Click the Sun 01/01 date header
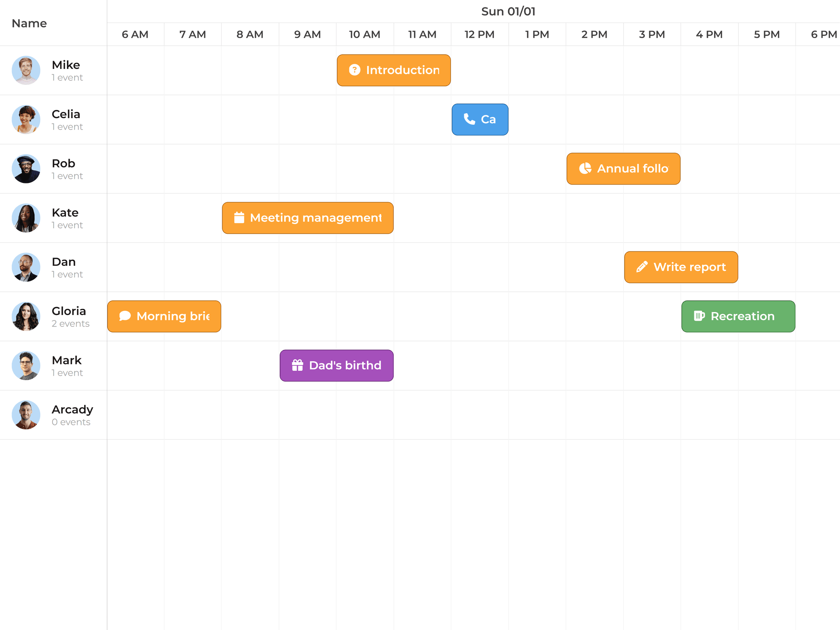The width and height of the screenshot is (840, 630). coord(509,11)
